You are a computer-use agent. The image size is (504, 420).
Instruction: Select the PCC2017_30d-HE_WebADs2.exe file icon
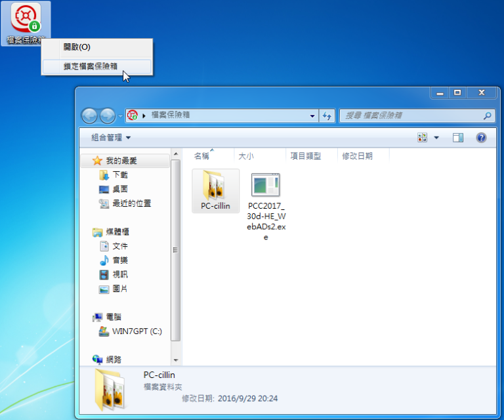pyautogui.click(x=266, y=184)
